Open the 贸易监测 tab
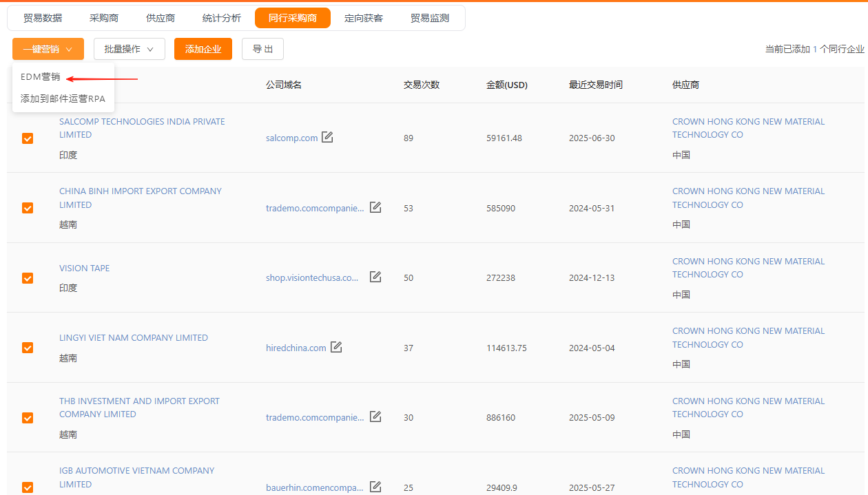Viewport: 868px width, 495px height. (x=430, y=18)
